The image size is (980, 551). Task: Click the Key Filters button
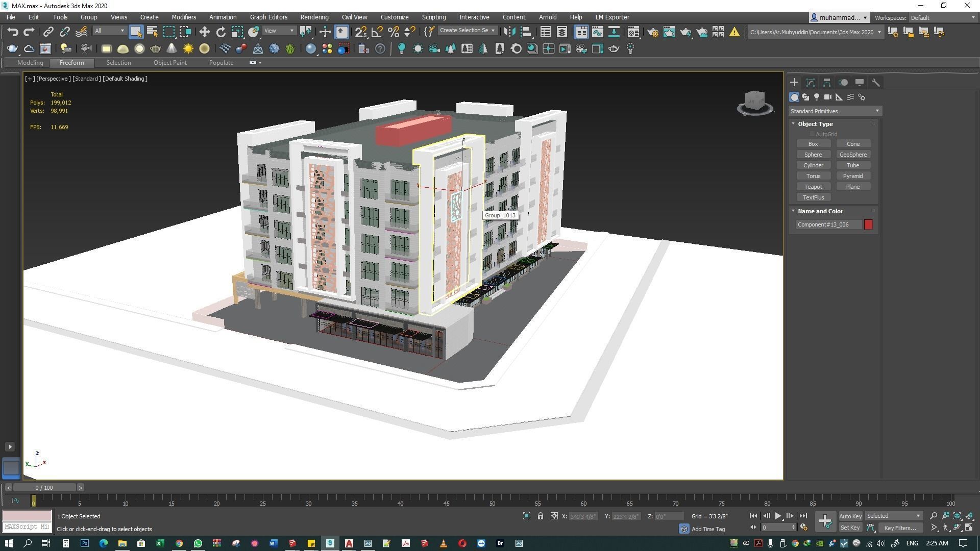click(x=900, y=528)
